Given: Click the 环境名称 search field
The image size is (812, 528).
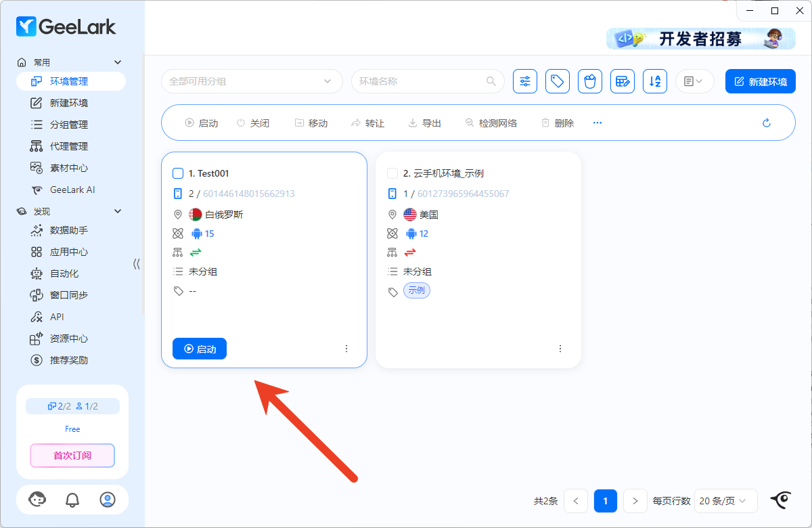Looking at the screenshot, I should tap(421, 81).
